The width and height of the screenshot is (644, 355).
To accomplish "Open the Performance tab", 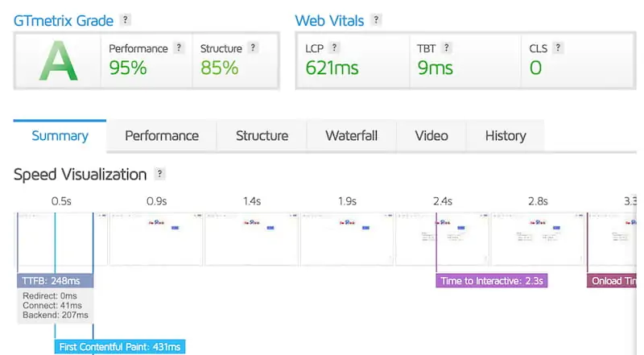I will pyautogui.click(x=161, y=135).
